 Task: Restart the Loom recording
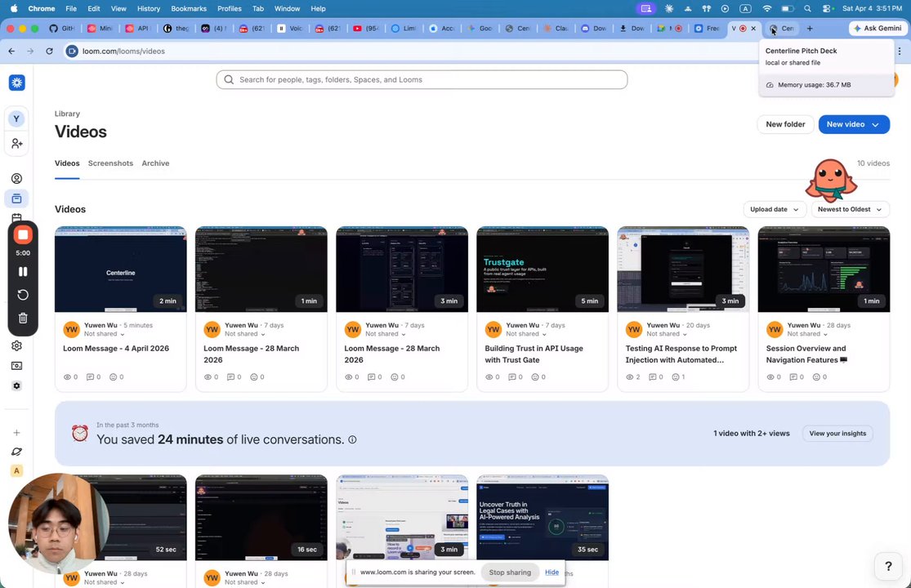click(x=23, y=295)
